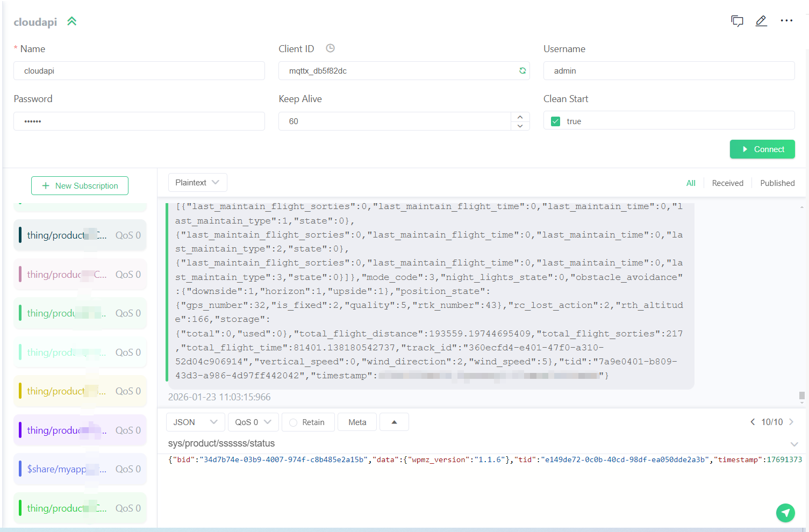Open the JSON payload format dropdown
Viewport: 809px width, 532px height.
point(195,422)
